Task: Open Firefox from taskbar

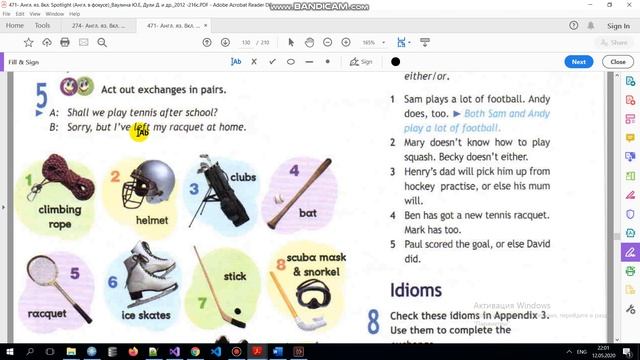Action: click(133, 351)
